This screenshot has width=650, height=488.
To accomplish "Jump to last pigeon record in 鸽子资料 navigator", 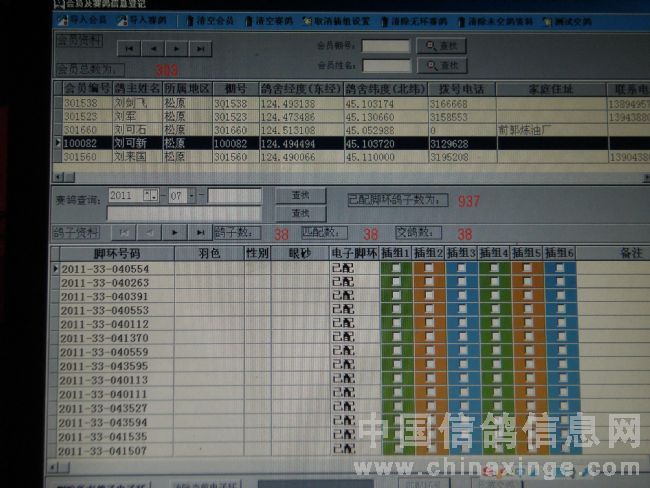I will pyautogui.click(x=201, y=232).
